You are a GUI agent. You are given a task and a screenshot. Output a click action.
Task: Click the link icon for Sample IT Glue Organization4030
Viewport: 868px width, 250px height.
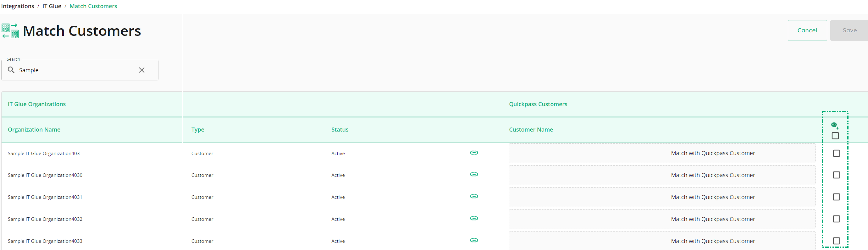tap(474, 174)
